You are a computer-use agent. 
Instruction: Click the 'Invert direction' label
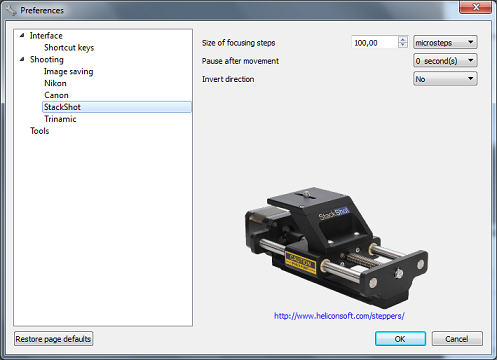click(x=228, y=79)
